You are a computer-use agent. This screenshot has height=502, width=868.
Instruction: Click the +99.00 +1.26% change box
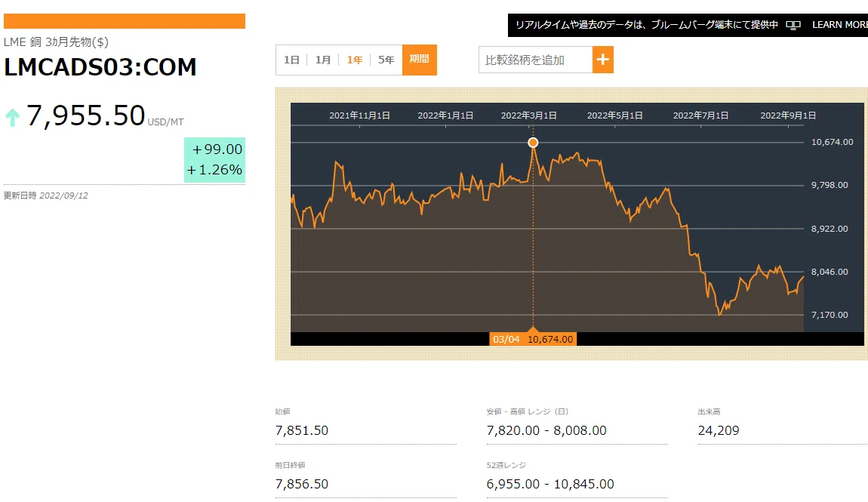(x=215, y=160)
